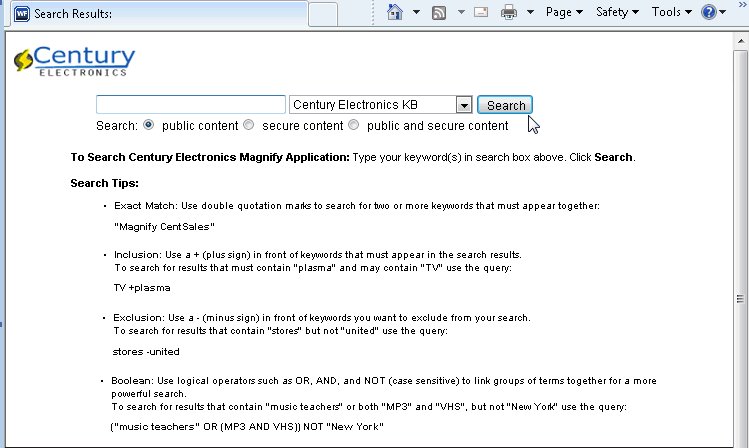Screen dimensions: 749x448
Task: Open the Print dropdown arrow
Action: [x=530, y=12]
